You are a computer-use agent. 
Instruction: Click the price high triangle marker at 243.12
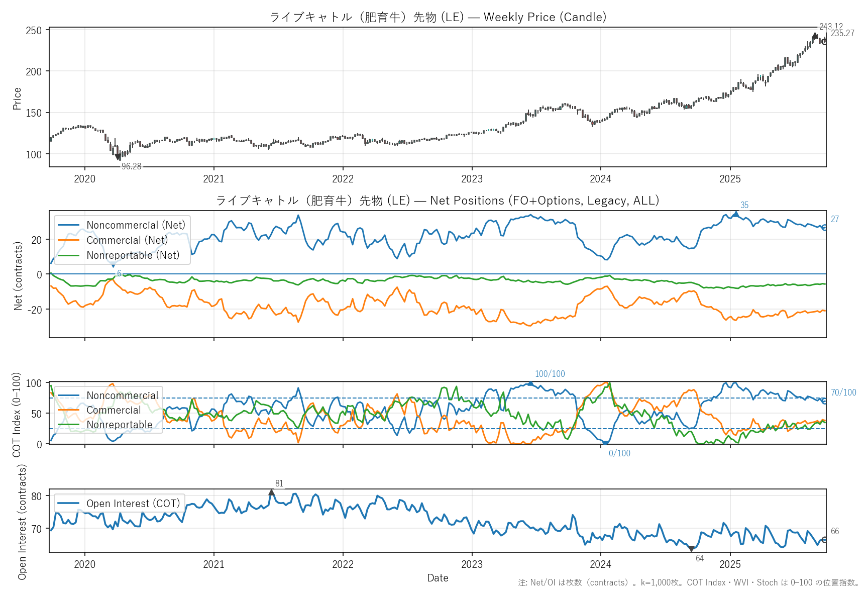(x=815, y=36)
